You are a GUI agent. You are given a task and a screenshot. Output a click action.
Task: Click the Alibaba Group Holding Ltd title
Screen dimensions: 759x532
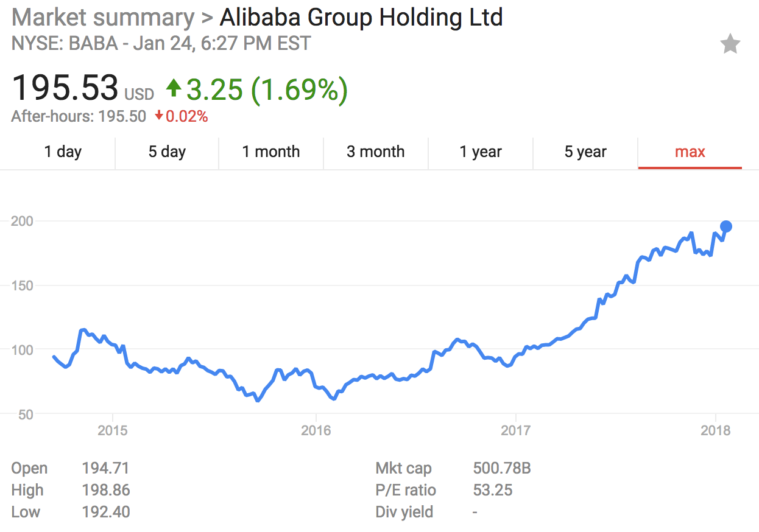(x=361, y=18)
